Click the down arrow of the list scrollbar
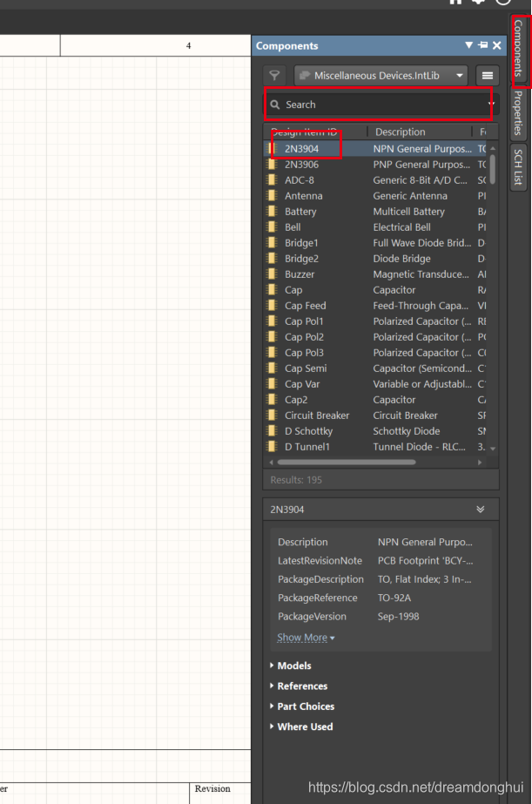Screen dimensions: 532x804 (493, 449)
